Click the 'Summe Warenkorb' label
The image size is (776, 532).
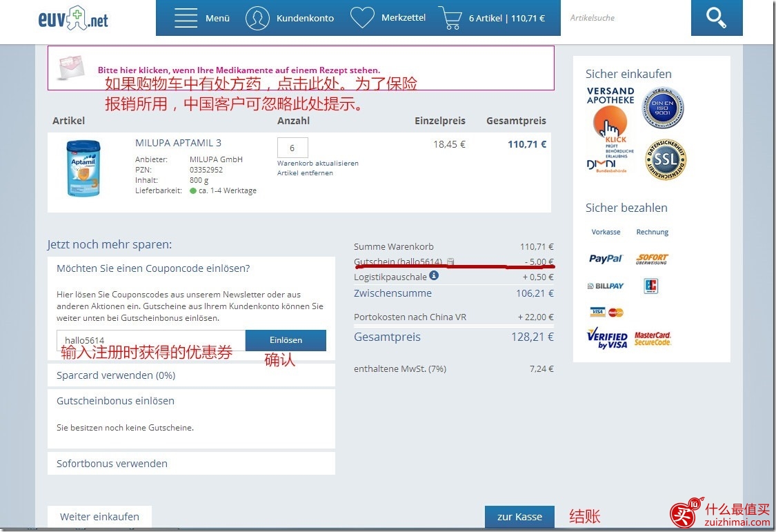point(393,246)
